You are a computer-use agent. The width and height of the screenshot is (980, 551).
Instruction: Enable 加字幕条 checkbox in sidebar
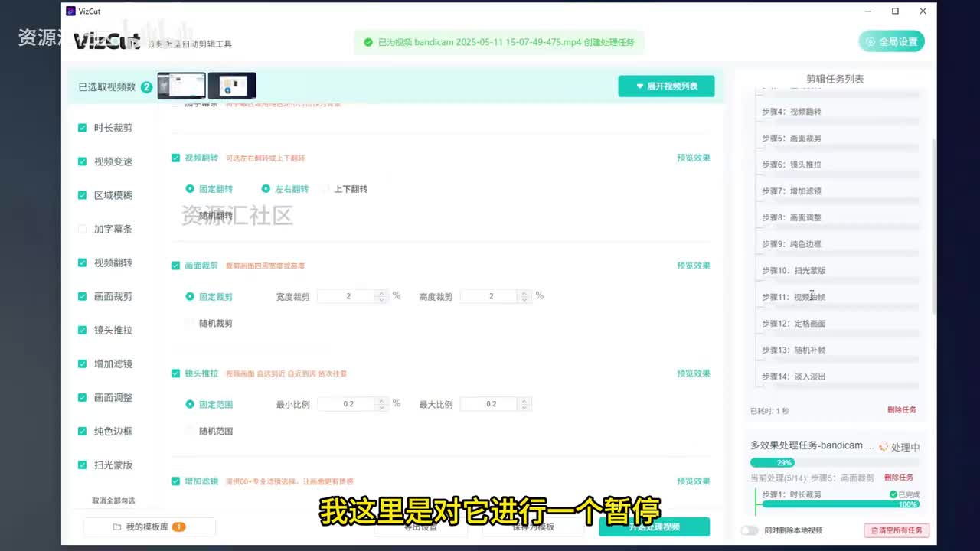click(x=82, y=229)
